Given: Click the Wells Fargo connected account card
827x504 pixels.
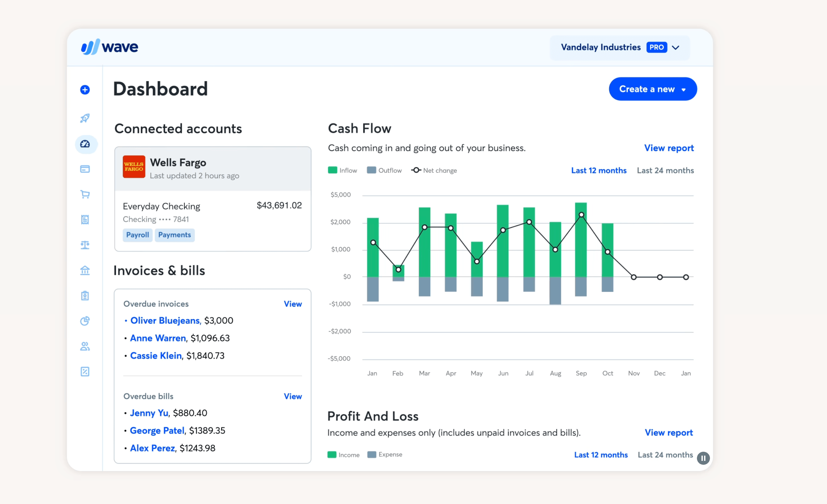Looking at the screenshot, I should (x=212, y=169).
